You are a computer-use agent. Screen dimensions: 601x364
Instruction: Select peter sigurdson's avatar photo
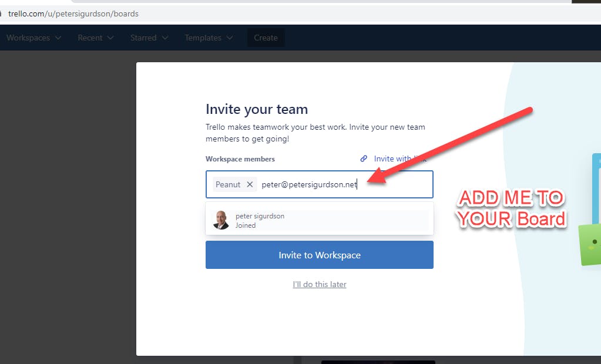[221, 220]
